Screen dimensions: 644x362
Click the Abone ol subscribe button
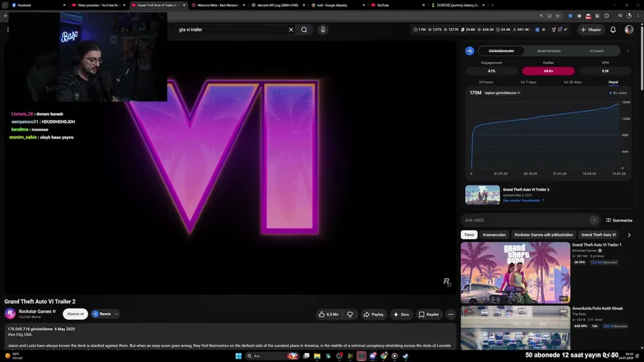pos(75,314)
